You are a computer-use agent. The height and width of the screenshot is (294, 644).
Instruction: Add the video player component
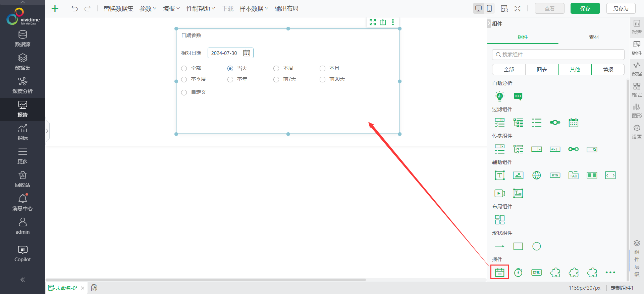[500, 193]
